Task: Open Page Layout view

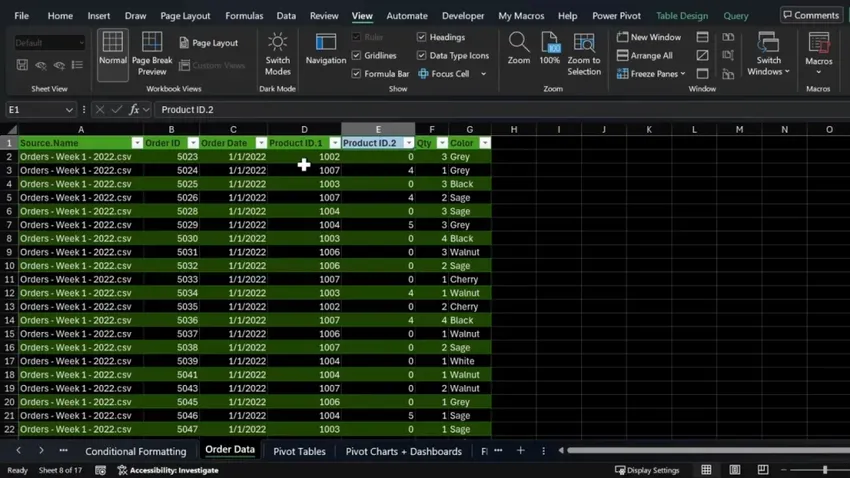Action: tap(209, 43)
